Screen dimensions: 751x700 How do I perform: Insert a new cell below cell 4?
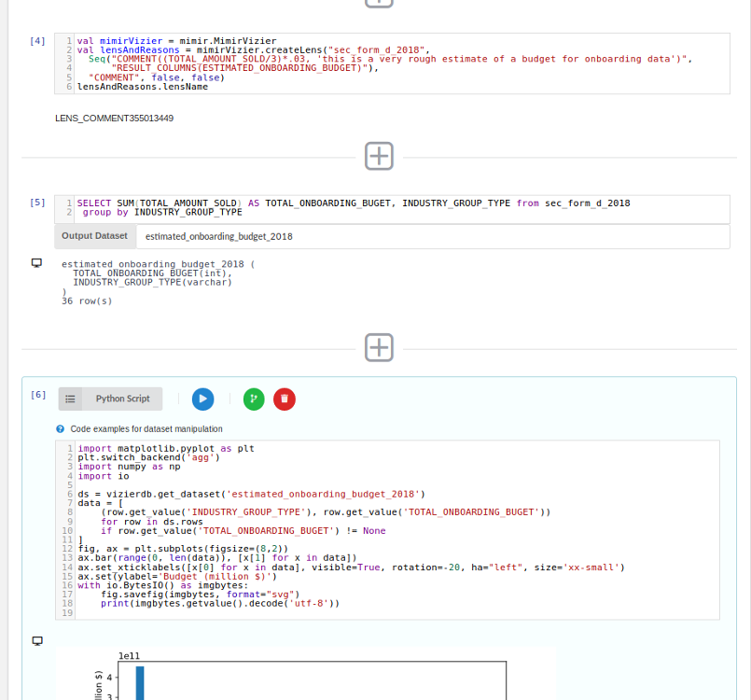coord(379,156)
